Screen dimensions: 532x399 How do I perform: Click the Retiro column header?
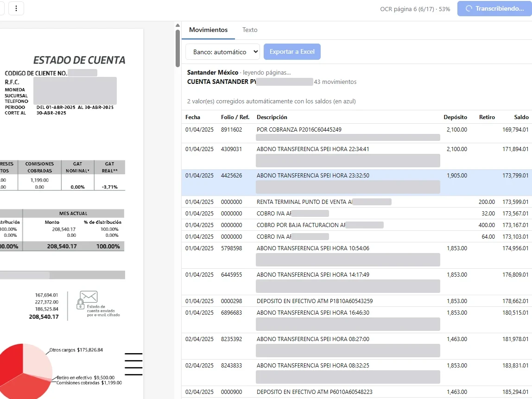(487, 117)
